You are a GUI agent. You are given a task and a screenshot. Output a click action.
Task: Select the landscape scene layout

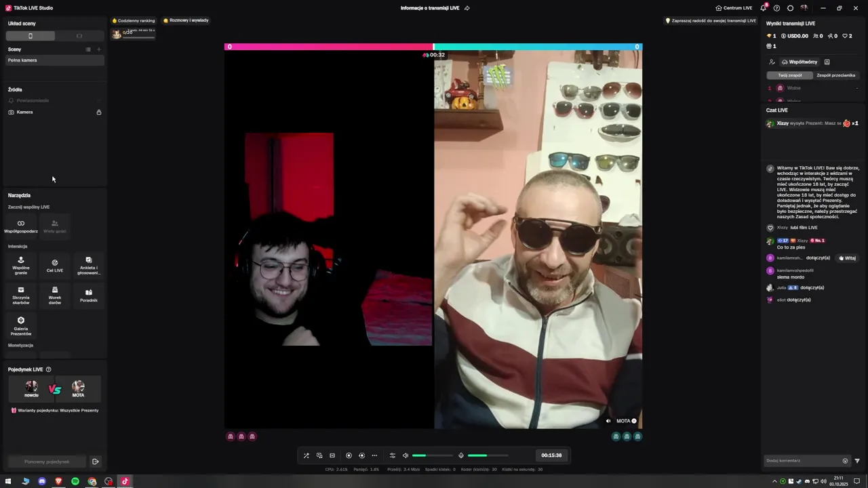(79, 36)
